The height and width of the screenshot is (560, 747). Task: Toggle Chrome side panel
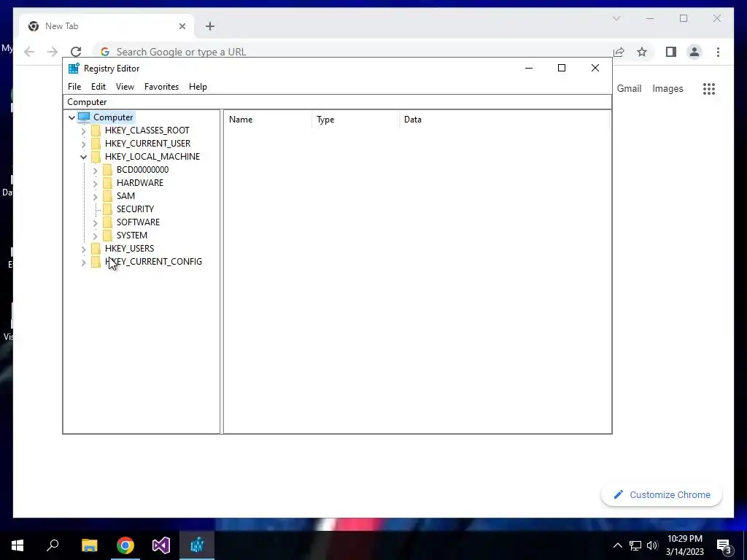tap(671, 52)
